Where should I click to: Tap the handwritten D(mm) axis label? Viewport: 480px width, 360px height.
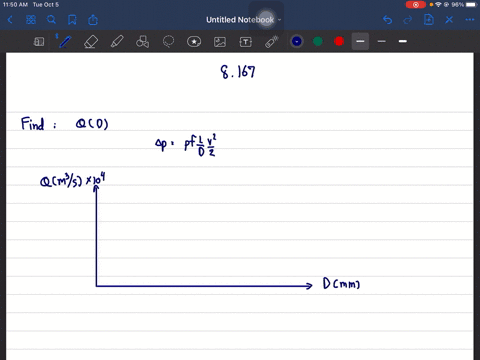coord(342,284)
